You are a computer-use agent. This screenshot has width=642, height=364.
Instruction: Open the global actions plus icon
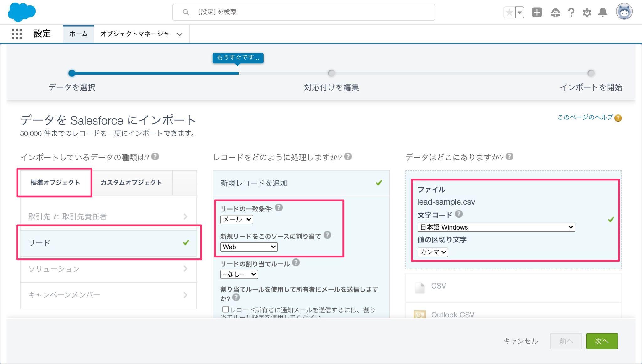537,12
